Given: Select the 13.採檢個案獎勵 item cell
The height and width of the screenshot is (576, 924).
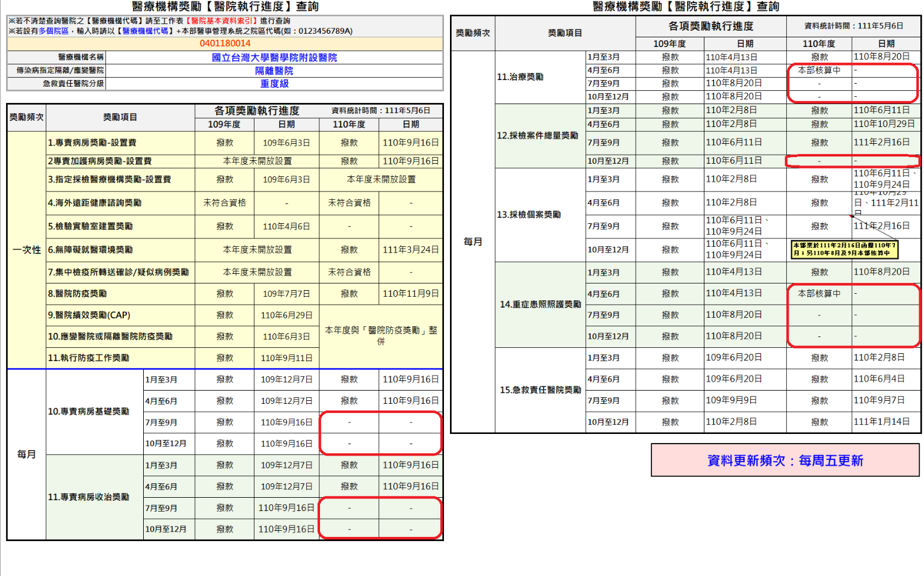Looking at the screenshot, I should (529, 215).
